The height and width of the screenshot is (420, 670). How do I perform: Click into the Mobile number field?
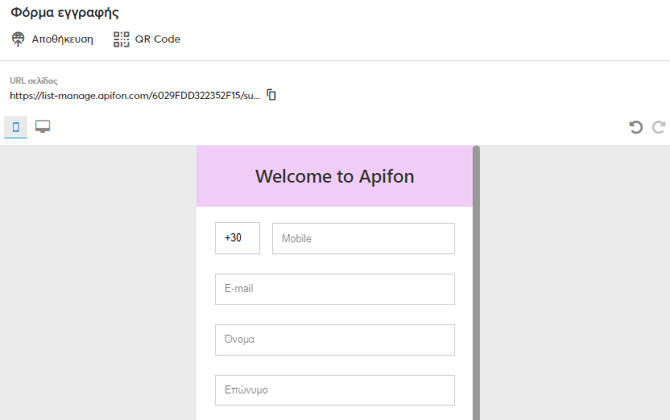pyautogui.click(x=363, y=238)
